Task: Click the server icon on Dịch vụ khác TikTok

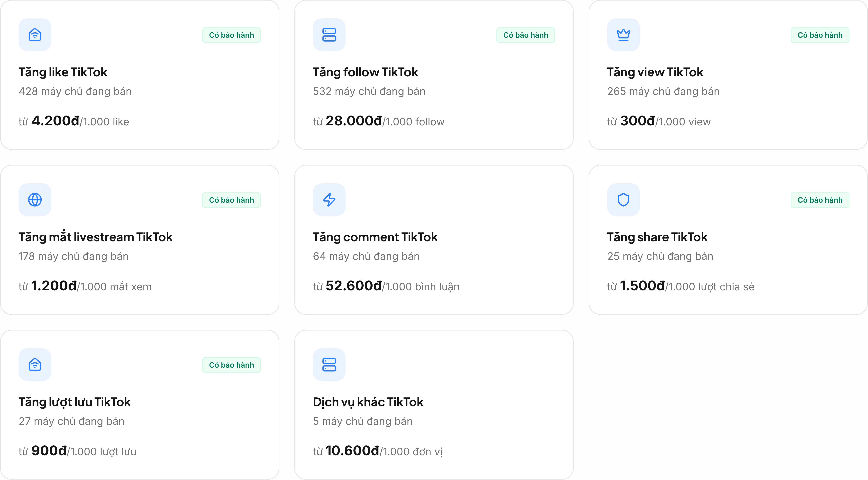Action: 329,365
